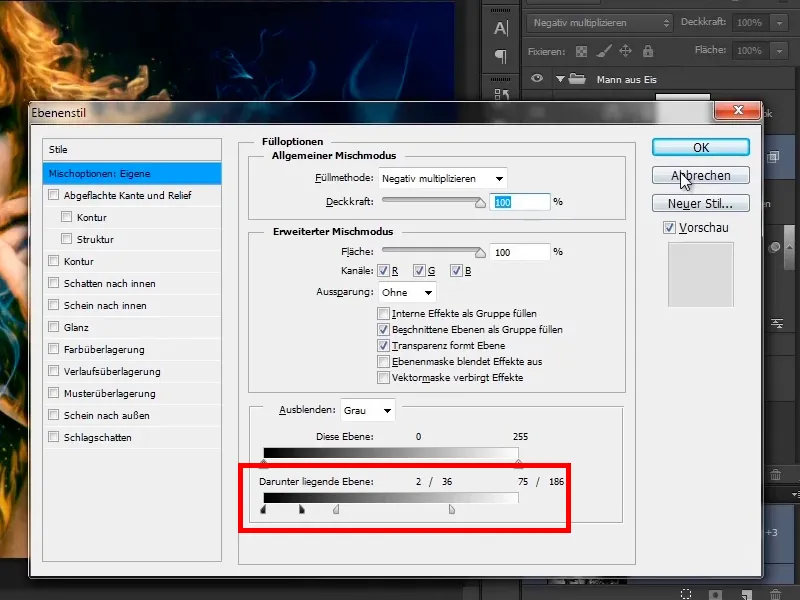
Task: Click the Diese Ebene gradient bar
Action: [x=391, y=454]
